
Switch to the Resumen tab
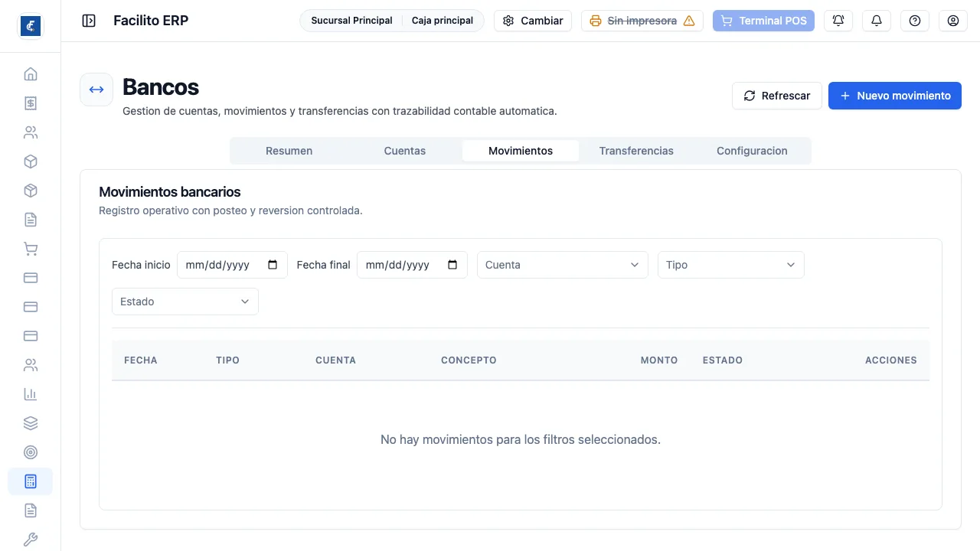click(x=289, y=151)
